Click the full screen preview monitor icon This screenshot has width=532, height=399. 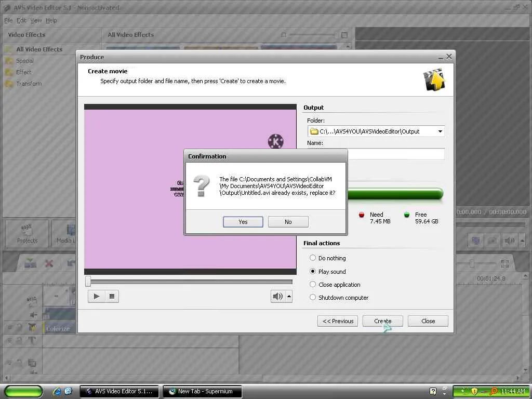coord(476,241)
